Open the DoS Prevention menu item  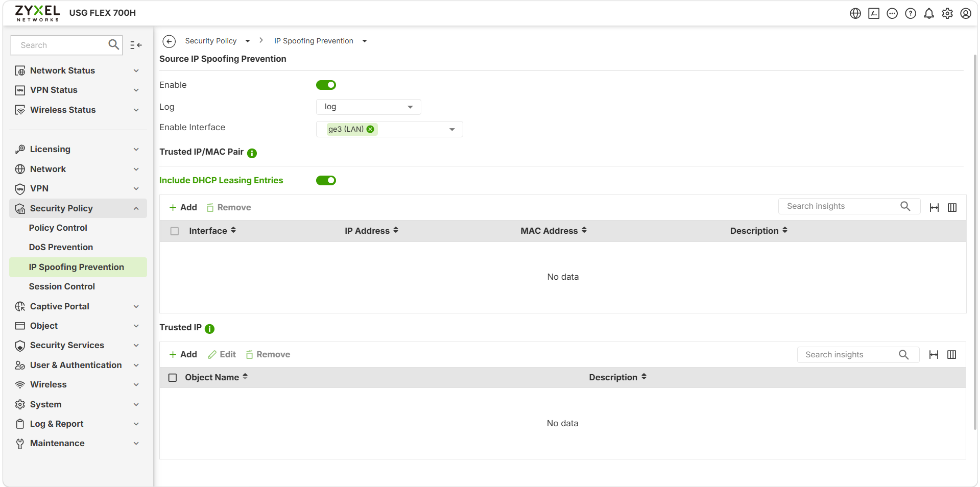pyautogui.click(x=61, y=247)
